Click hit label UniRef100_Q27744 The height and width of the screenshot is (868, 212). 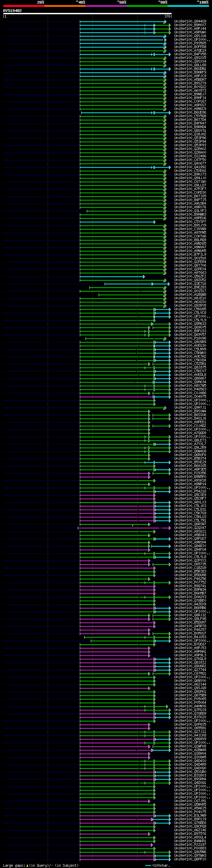point(190,670)
